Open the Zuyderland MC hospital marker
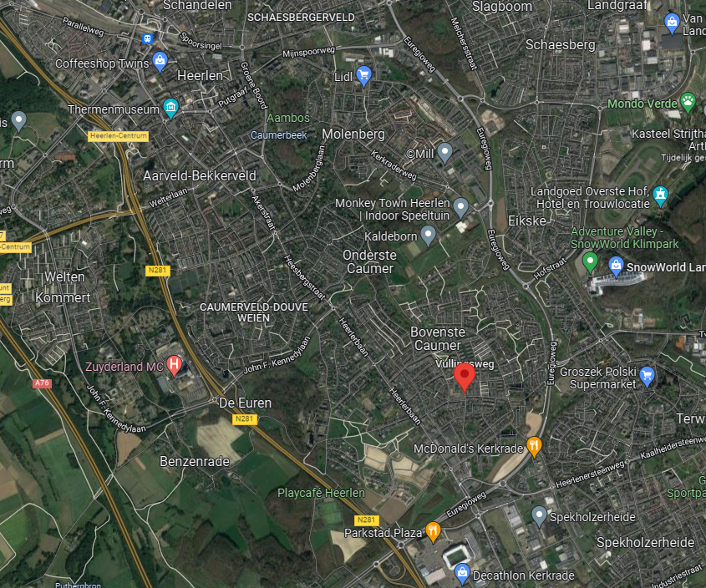The image size is (706, 588). (x=175, y=366)
